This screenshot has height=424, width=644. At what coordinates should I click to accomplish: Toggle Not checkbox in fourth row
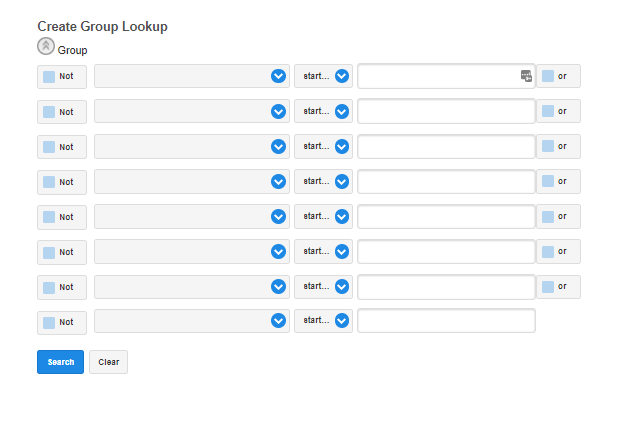click(x=49, y=181)
